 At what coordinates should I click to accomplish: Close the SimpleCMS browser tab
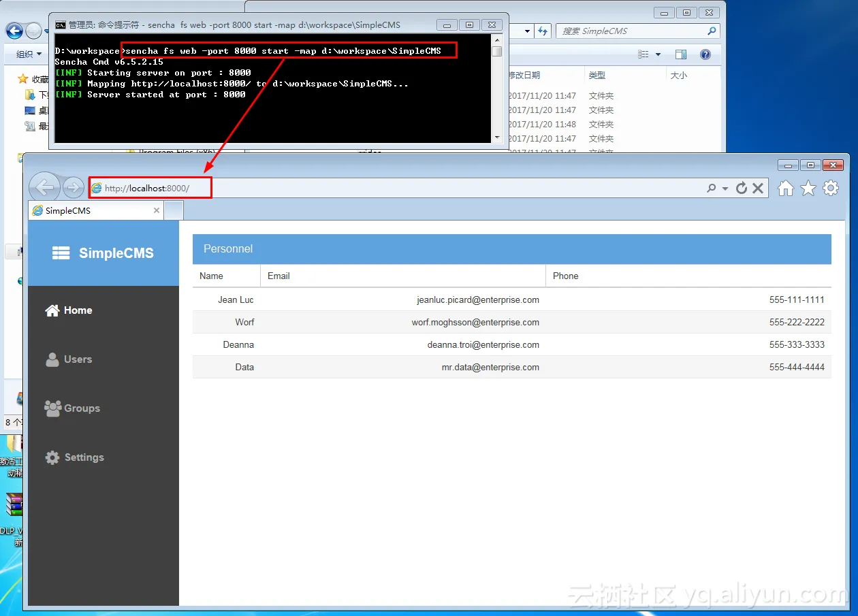pos(157,210)
